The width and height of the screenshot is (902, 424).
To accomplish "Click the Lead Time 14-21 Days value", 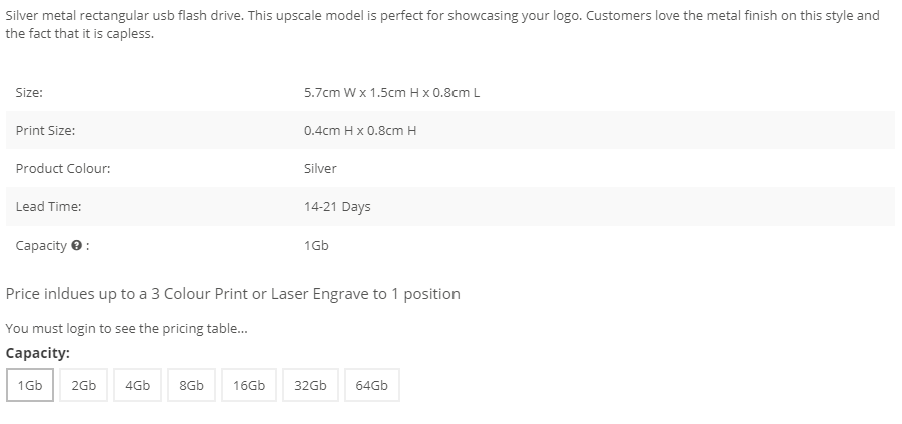I will (337, 207).
